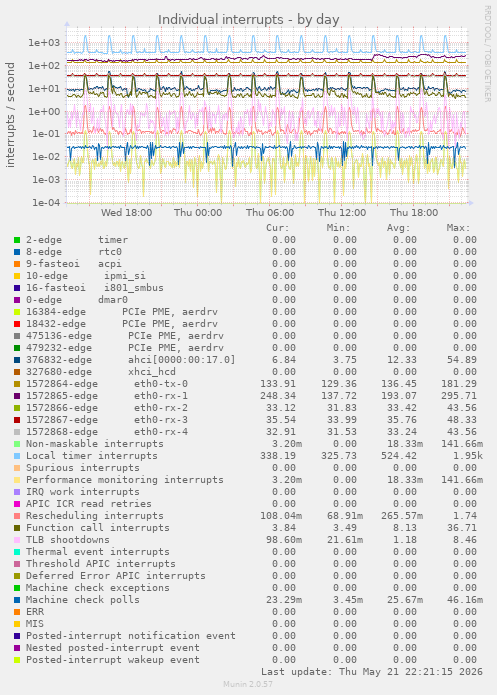
Task: Click the Machine check polls blue swatch
Action: (17, 600)
